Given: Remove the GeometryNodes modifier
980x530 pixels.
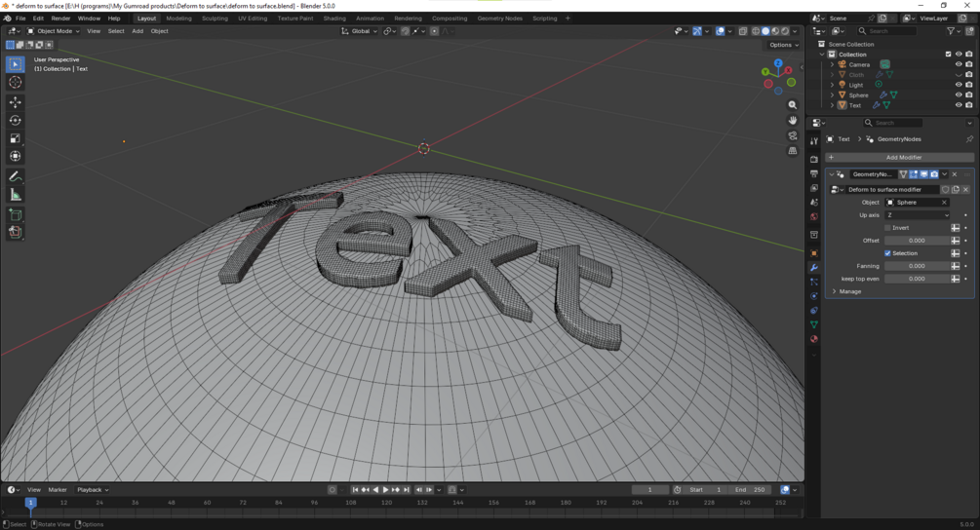Looking at the screenshot, I should pos(955,174).
